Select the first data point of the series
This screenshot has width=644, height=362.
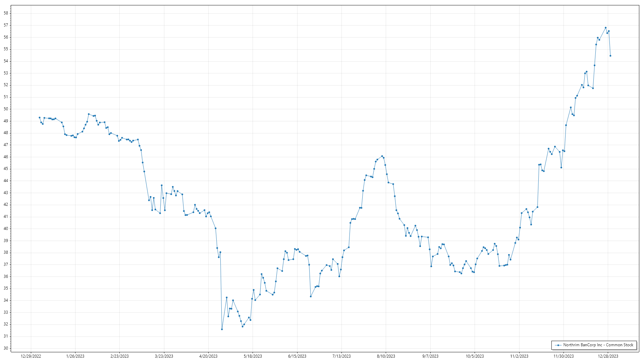point(40,118)
